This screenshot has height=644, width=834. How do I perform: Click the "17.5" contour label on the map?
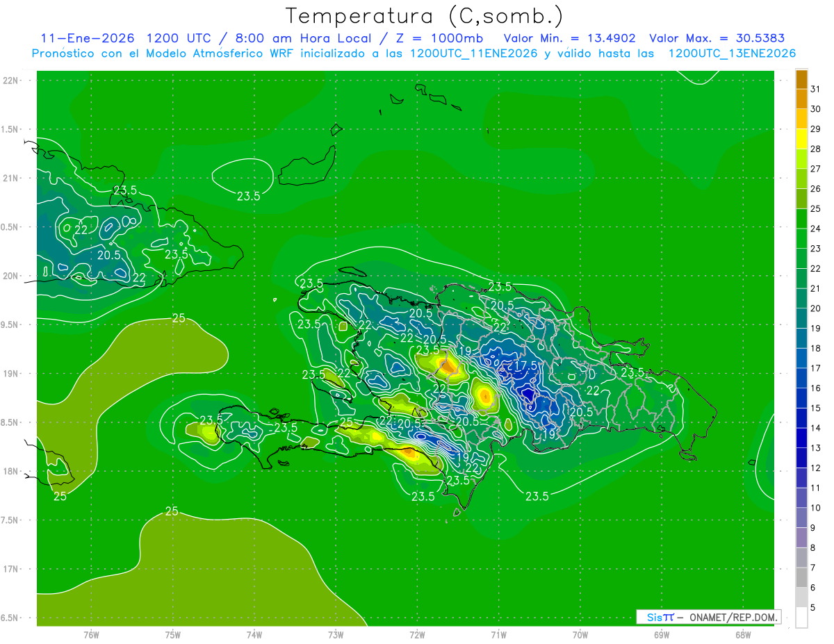click(x=526, y=365)
